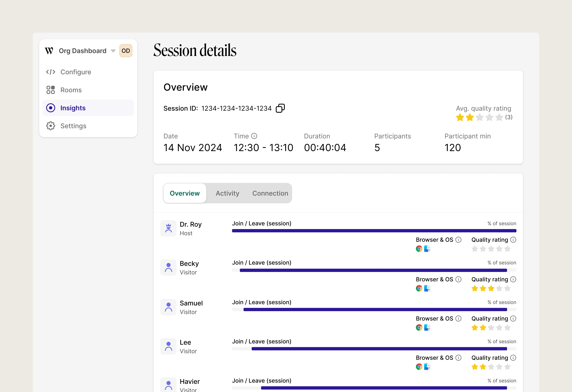Switch to the Overview tab

185,193
